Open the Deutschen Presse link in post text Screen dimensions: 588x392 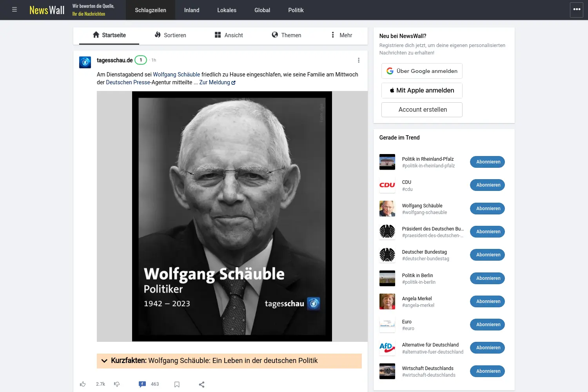click(128, 82)
